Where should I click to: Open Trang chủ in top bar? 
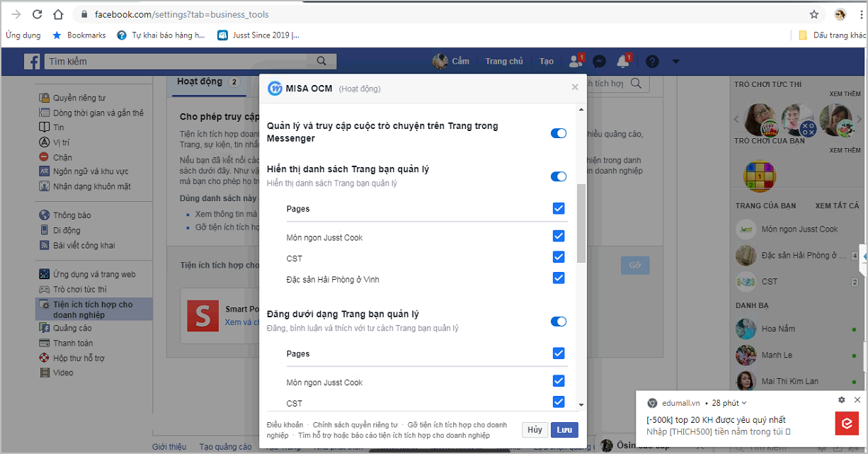pos(504,62)
